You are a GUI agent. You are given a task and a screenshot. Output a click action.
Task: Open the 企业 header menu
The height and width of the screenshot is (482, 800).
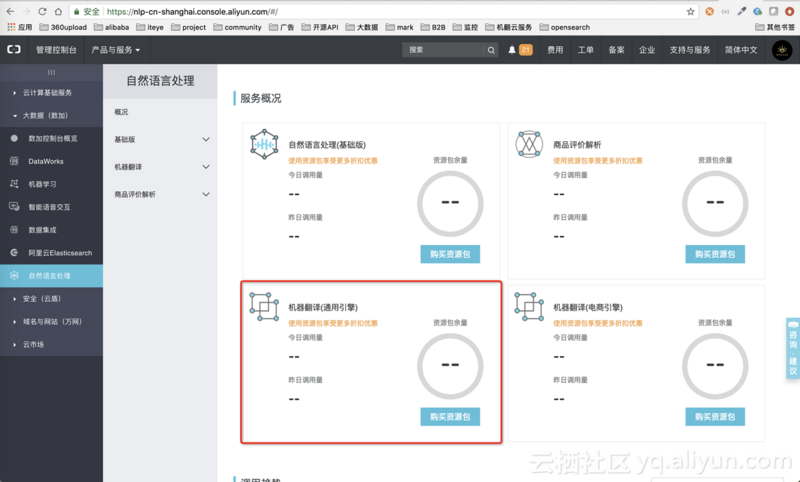pos(647,49)
